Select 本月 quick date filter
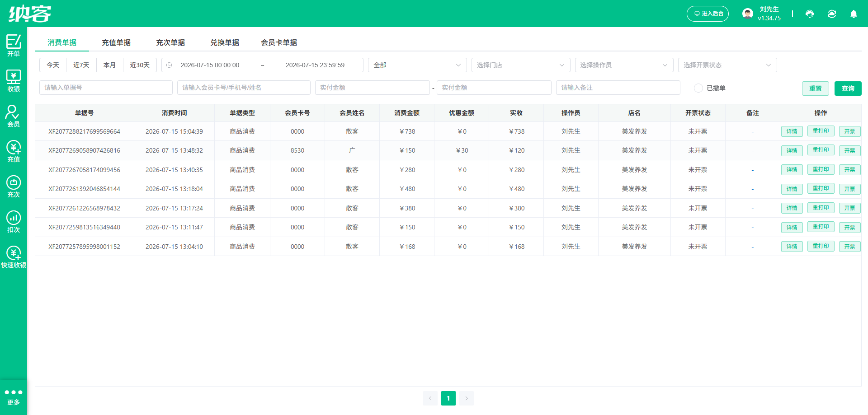The width and height of the screenshot is (868, 415). (x=109, y=65)
